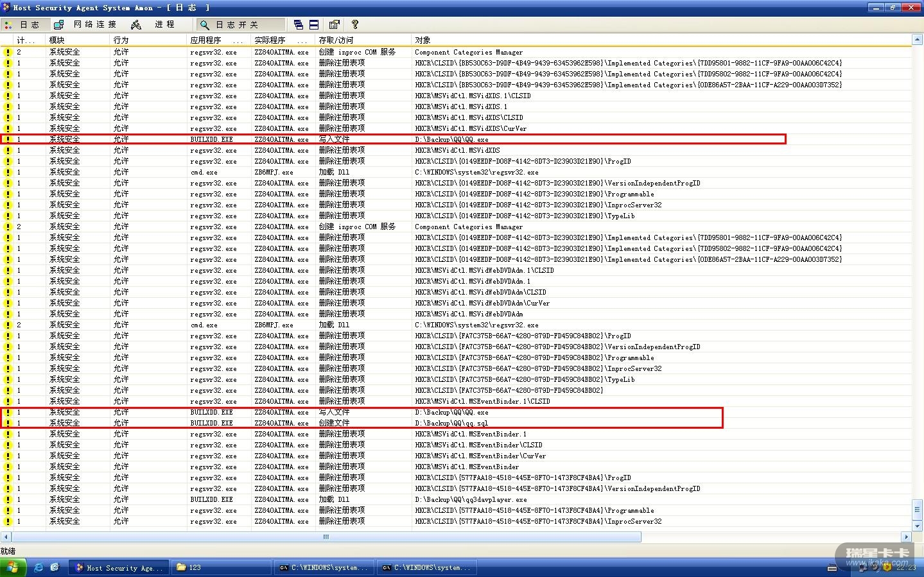The width and height of the screenshot is (924, 577).
Task: Sort by the 应用程序 column header
Action: [x=219, y=40]
